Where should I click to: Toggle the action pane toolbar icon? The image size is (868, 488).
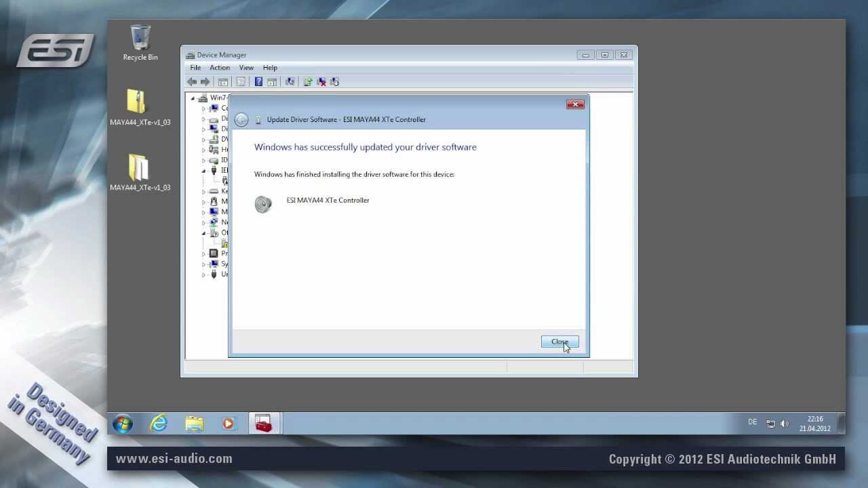click(x=271, y=82)
